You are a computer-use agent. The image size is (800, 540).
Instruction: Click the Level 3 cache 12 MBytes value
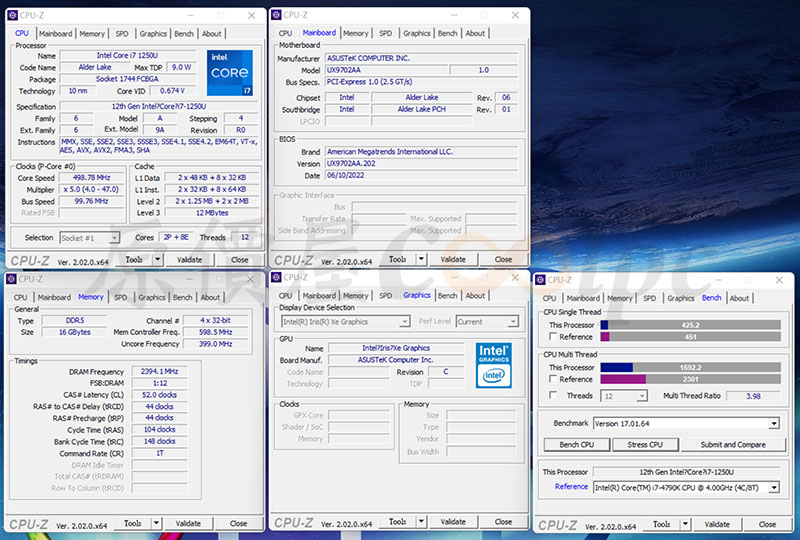tap(212, 213)
